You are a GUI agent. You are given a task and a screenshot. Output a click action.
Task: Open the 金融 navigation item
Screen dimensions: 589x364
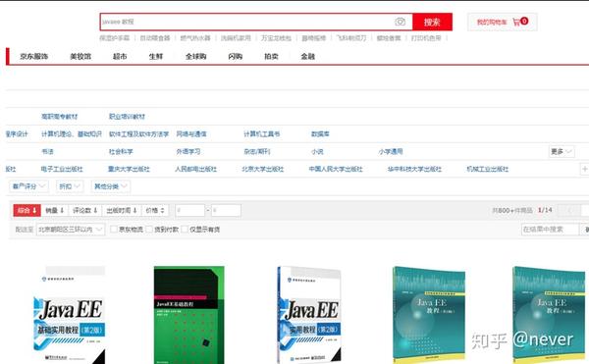click(x=307, y=56)
